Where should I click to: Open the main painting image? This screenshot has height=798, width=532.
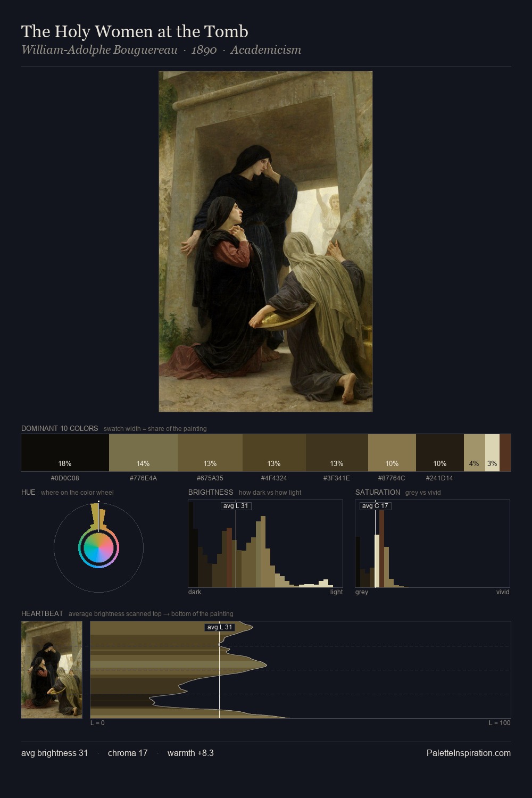265,242
